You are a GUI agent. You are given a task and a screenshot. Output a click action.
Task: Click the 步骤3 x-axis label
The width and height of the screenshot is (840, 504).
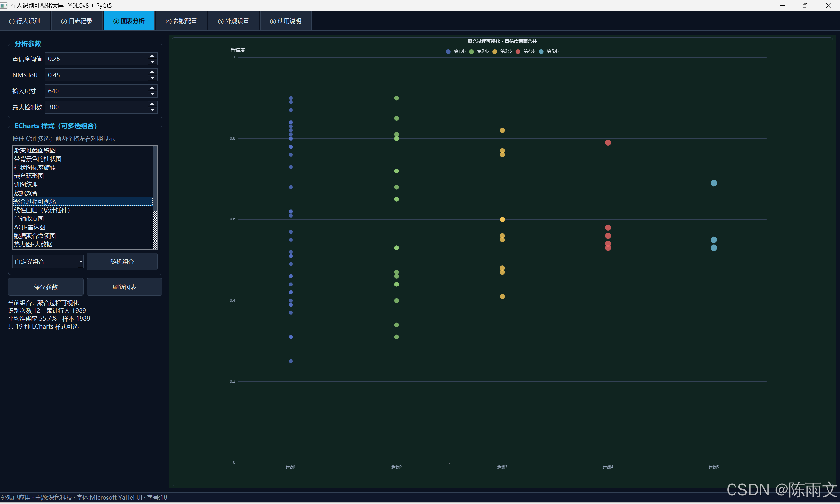[502, 467]
